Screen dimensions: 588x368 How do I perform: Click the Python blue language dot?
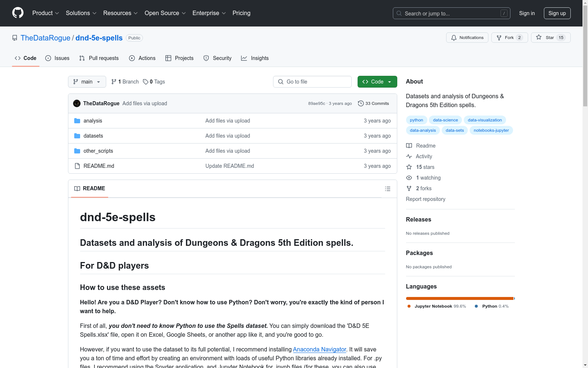(476, 306)
